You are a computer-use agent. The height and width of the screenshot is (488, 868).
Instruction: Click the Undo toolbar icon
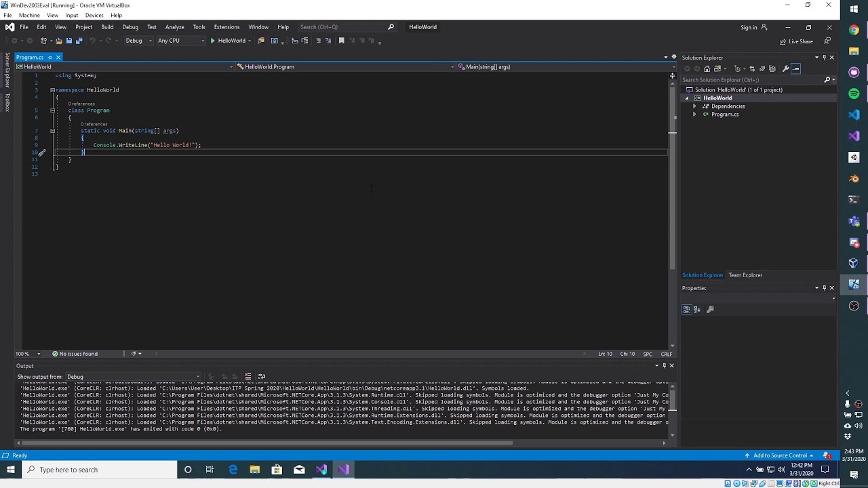click(x=93, y=41)
